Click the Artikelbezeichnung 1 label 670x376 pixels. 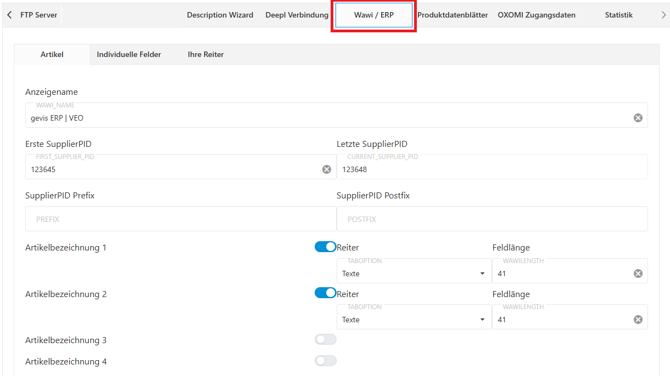66,248
